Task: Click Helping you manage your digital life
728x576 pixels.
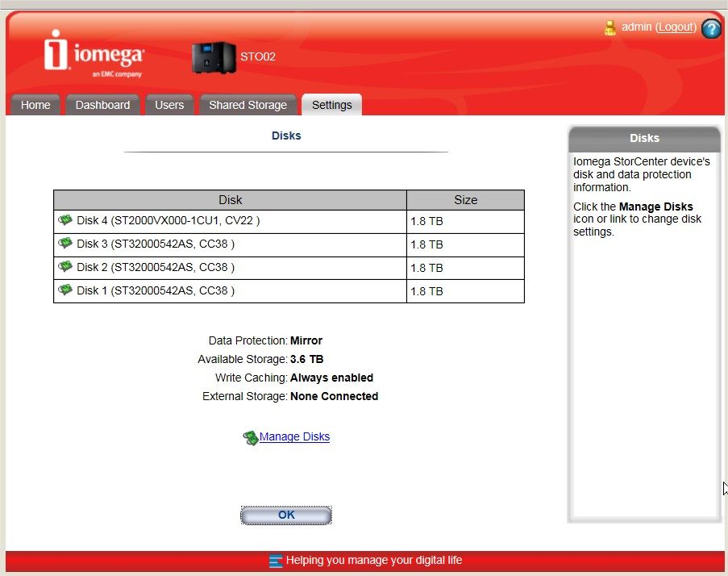Action: pos(374,560)
